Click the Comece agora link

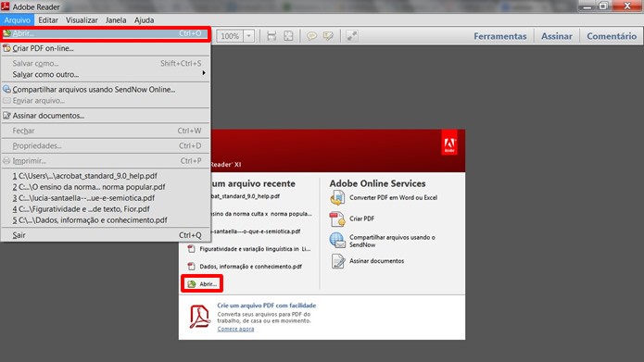pos(235,329)
